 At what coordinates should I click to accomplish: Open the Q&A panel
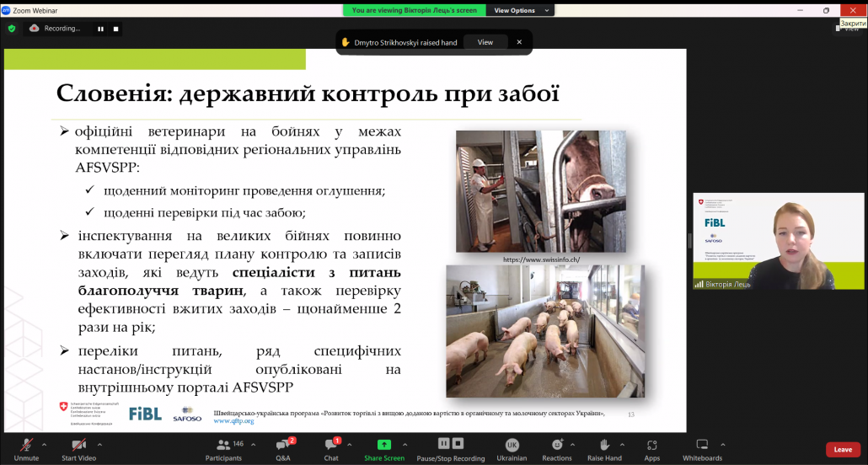(283, 447)
